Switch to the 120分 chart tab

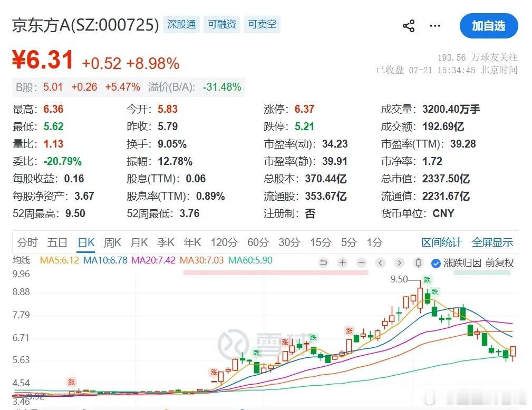tap(224, 242)
